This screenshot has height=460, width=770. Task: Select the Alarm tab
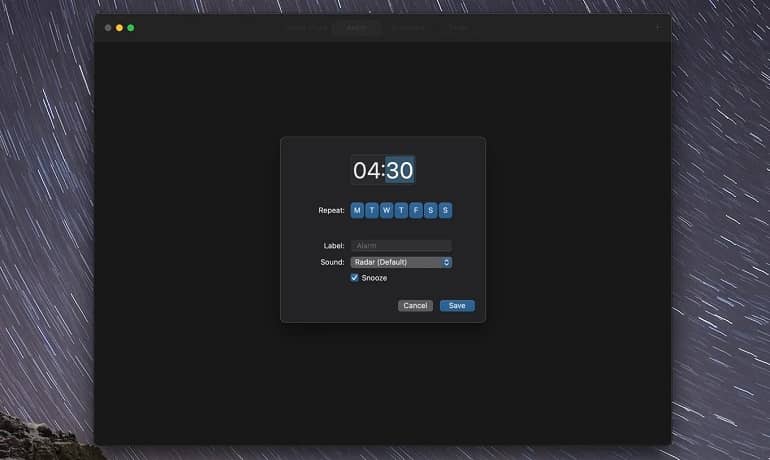pos(357,28)
